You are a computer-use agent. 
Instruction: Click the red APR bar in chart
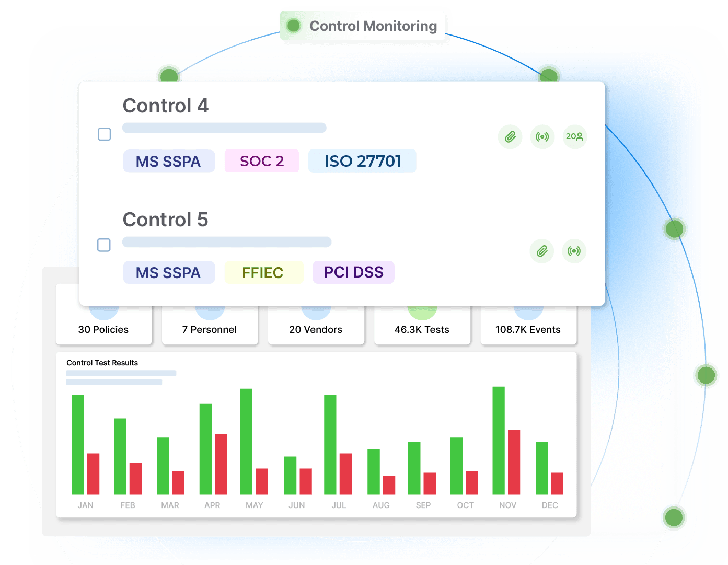point(221,464)
